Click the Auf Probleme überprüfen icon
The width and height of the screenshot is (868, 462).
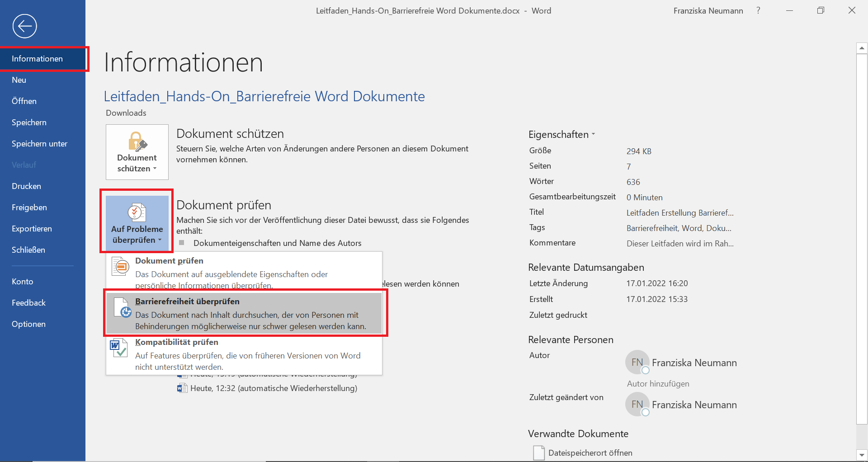pos(137,212)
